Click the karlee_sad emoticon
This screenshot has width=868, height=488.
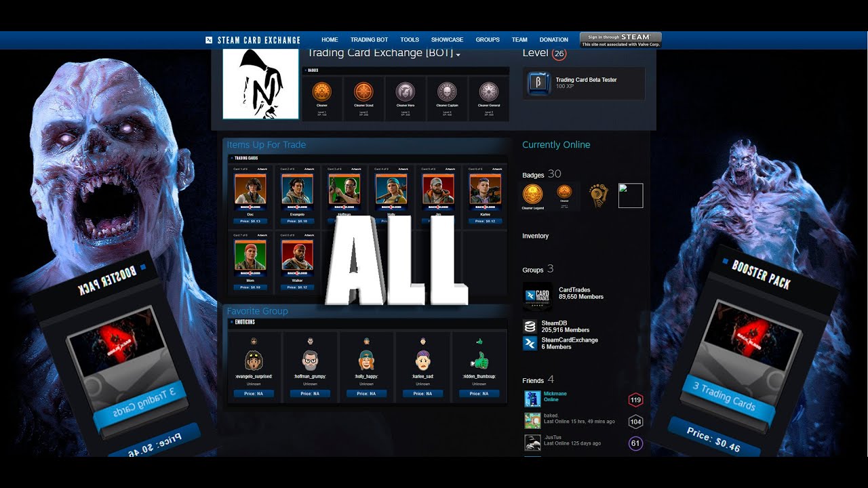[x=423, y=359]
